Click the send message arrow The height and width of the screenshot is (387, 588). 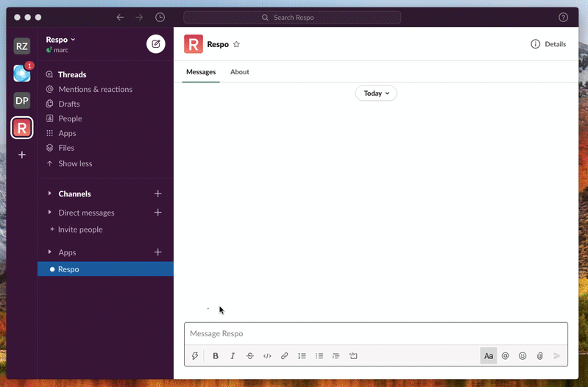click(557, 356)
